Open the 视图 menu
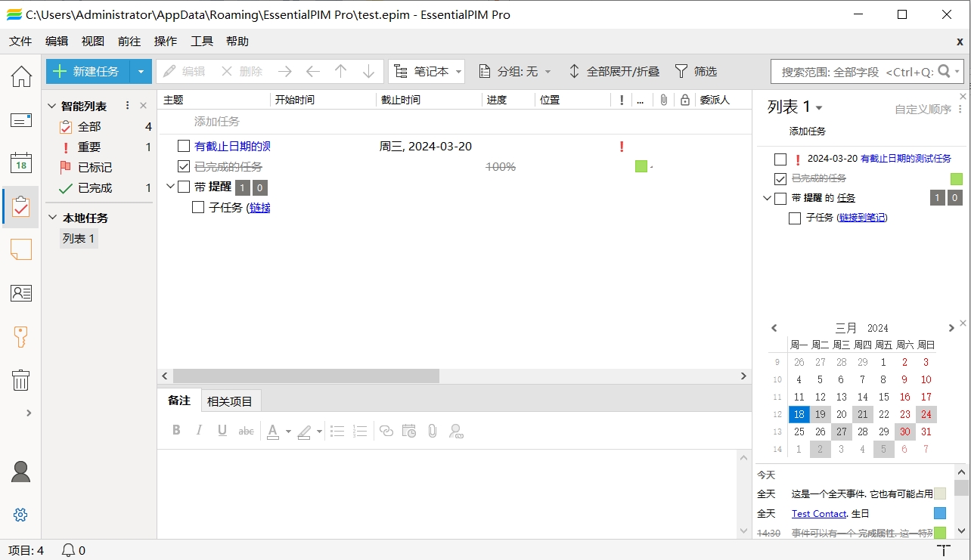This screenshot has width=971, height=560. point(93,42)
